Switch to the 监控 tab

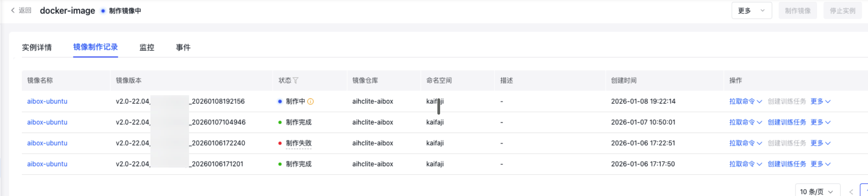(x=147, y=47)
